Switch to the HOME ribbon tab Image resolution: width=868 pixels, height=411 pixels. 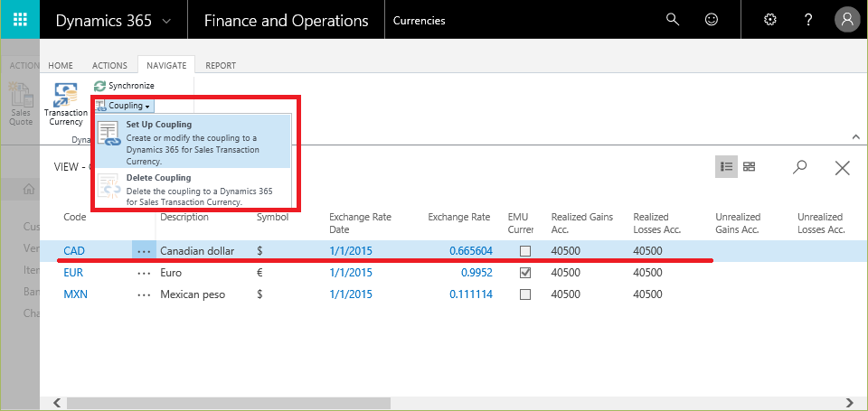coord(61,65)
